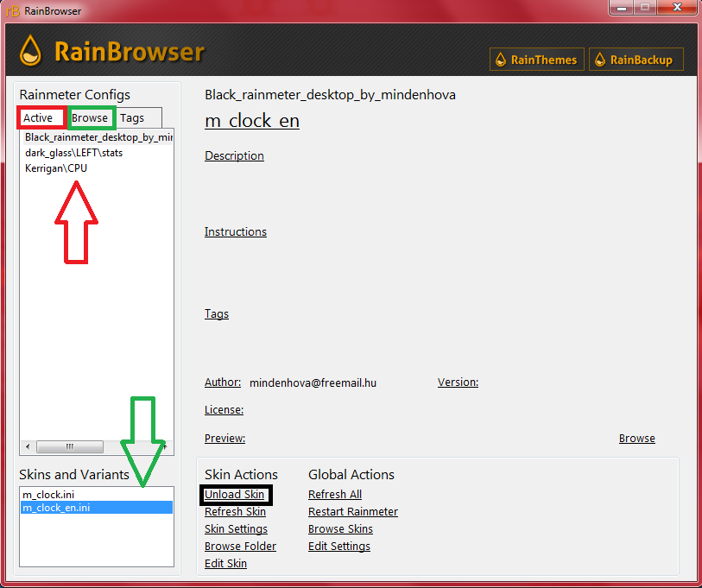Select Kerrigan\CPU config
The width and height of the screenshot is (702, 588).
(56, 168)
